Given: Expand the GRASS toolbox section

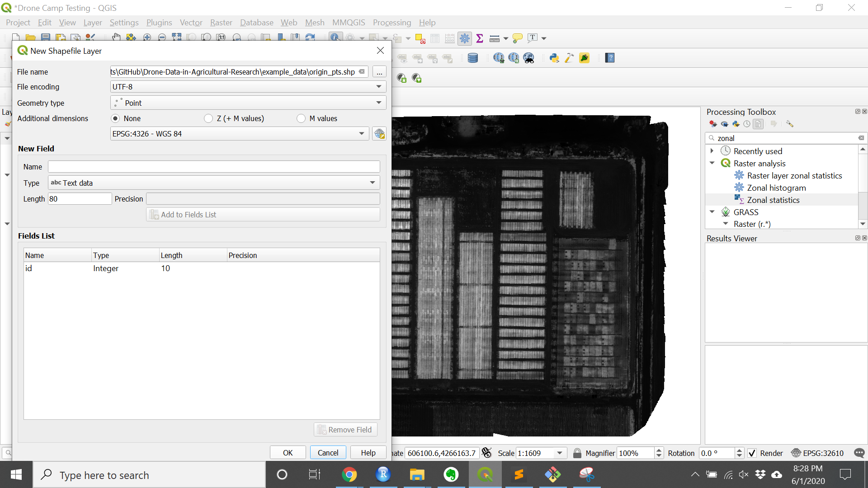Looking at the screenshot, I should click(x=712, y=211).
